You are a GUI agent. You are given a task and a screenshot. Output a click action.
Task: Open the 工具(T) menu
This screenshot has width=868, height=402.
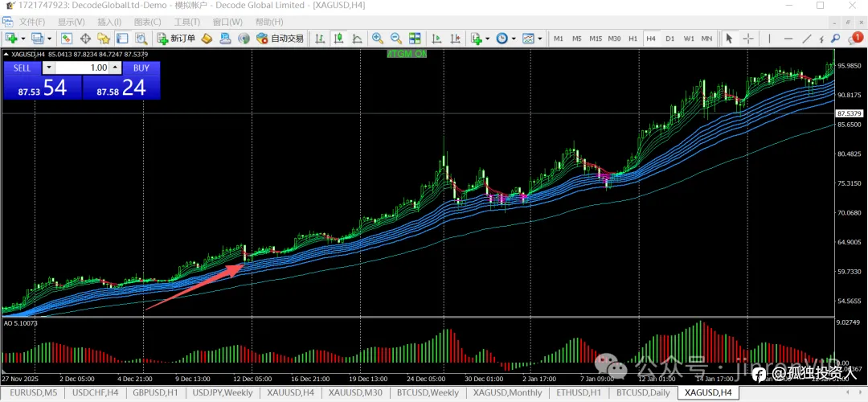click(187, 23)
